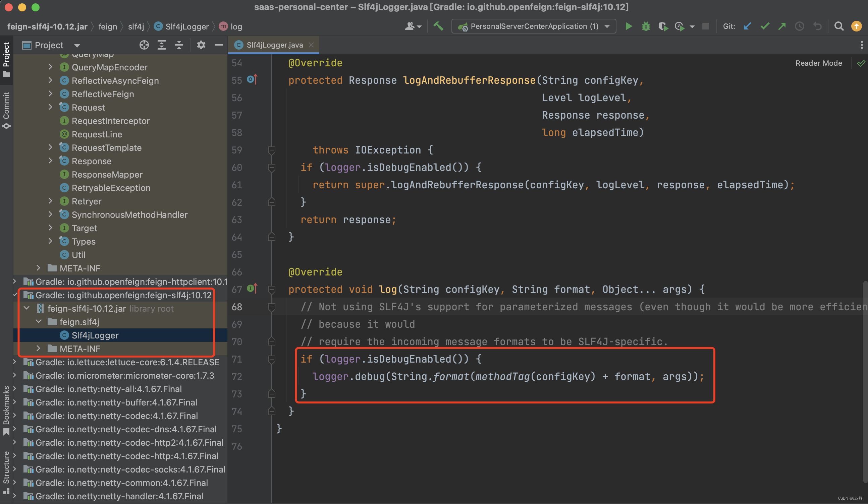Screen dimensions: 868x504
Task: Collapse method fold marker at line 59
Action: tap(271, 150)
